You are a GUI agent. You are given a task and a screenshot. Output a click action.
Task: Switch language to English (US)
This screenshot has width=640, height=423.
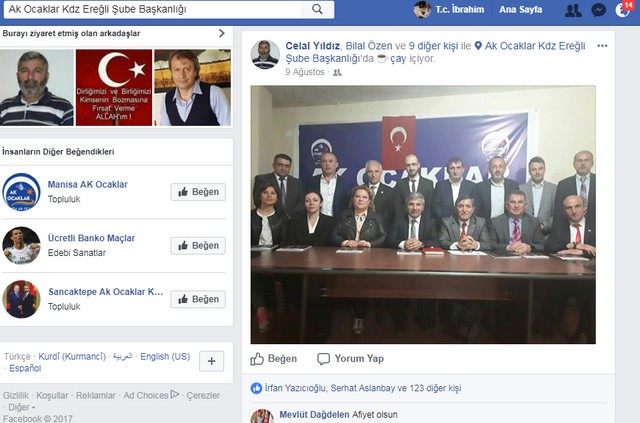(x=165, y=357)
